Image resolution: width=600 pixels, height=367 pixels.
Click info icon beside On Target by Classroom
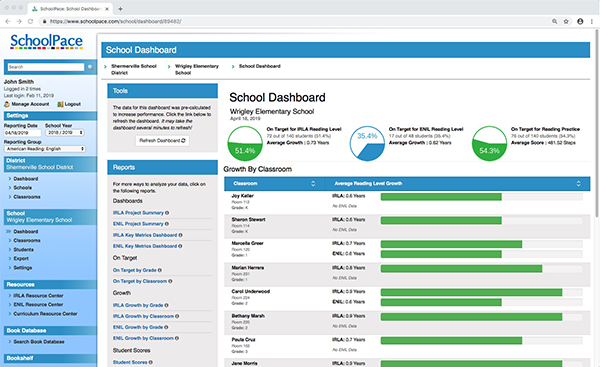pyautogui.click(x=170, y=281)
